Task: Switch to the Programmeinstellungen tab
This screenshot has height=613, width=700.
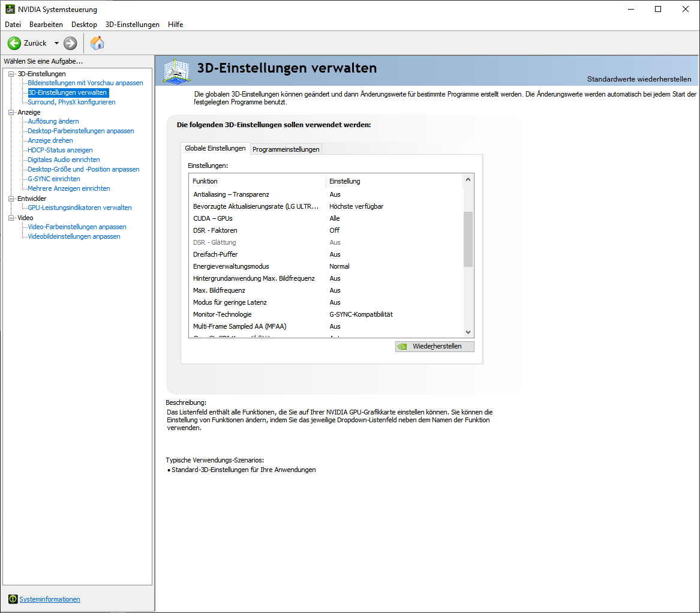Action: tap(286, 149)
